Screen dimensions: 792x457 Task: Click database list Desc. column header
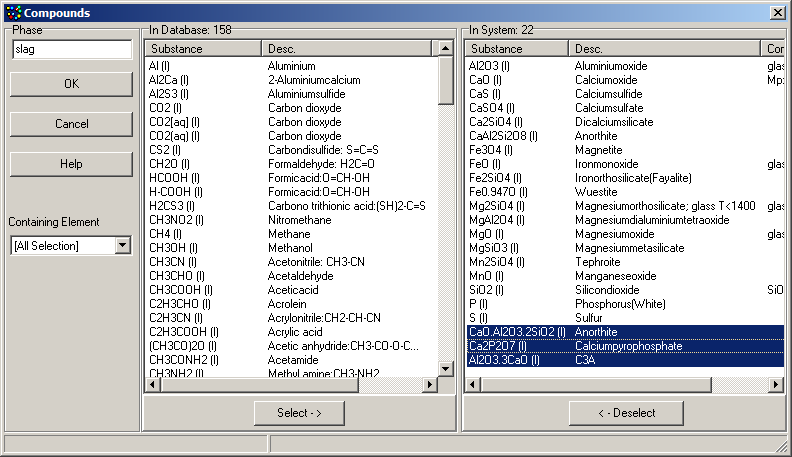click(346, 49)
